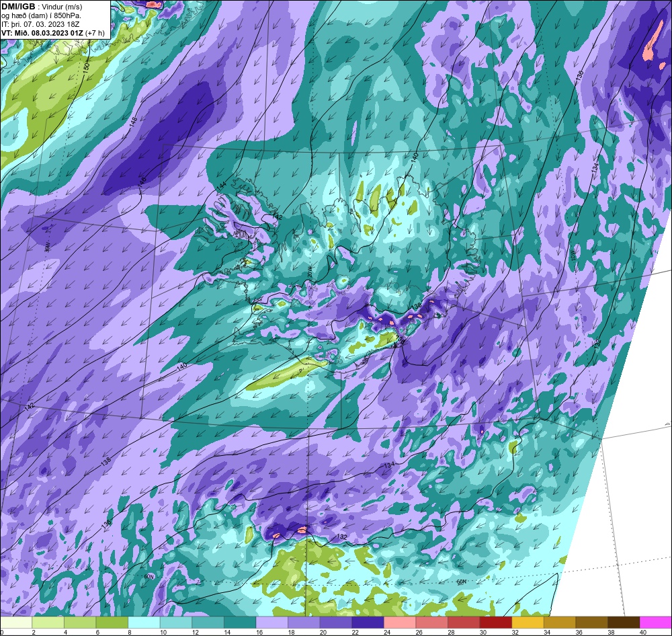Select the dark teal 14–16 m/s legend swatch

pos(240,623)
